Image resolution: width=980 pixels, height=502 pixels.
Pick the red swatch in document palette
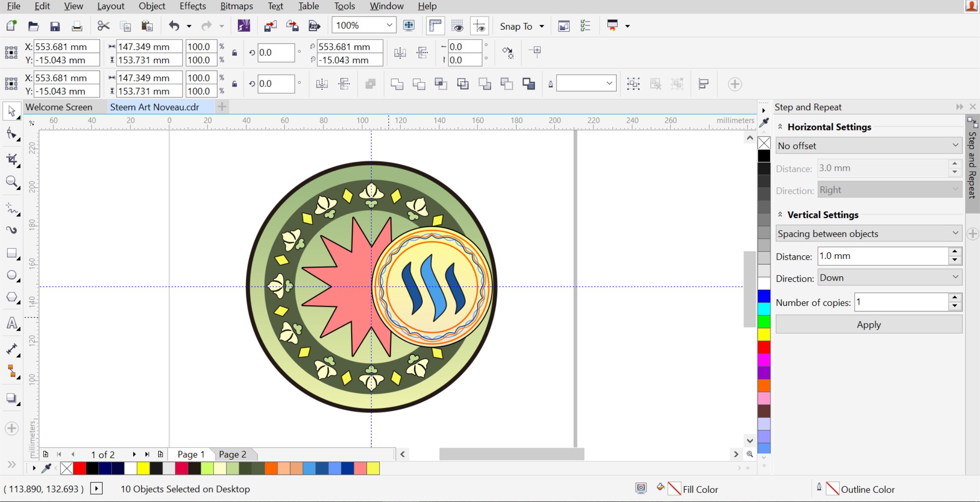coord(80,468)
